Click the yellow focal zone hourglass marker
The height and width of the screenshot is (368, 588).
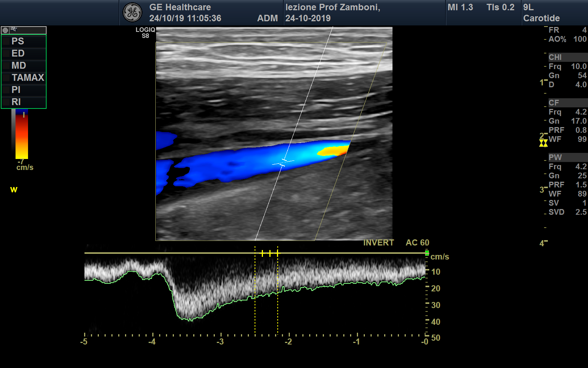click(x=543, y=143)
